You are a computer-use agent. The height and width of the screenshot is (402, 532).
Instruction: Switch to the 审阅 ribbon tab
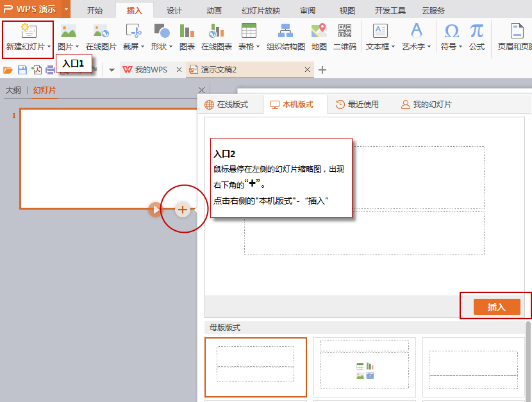coord(308,10)
